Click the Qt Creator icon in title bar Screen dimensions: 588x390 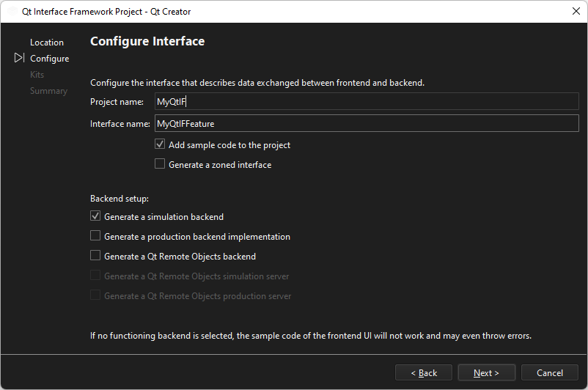pyautogui.click(x=12, y=12)
